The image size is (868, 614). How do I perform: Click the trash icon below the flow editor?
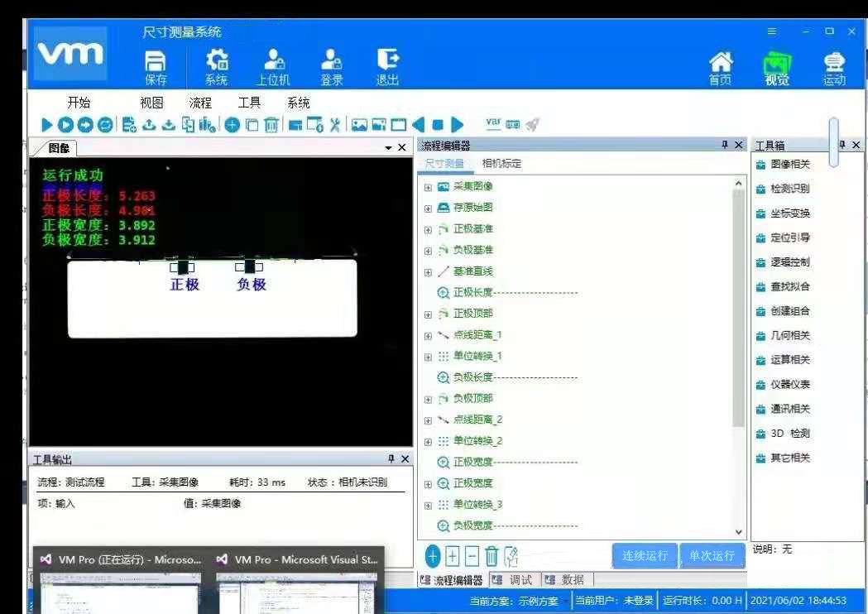(492, 556)
